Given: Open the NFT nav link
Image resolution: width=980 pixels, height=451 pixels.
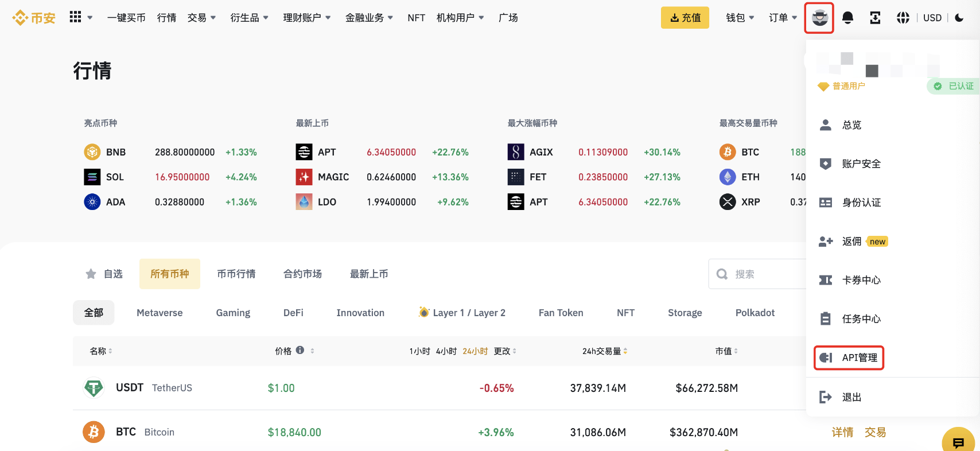Looking at the screenshot, I should (417, 18).
